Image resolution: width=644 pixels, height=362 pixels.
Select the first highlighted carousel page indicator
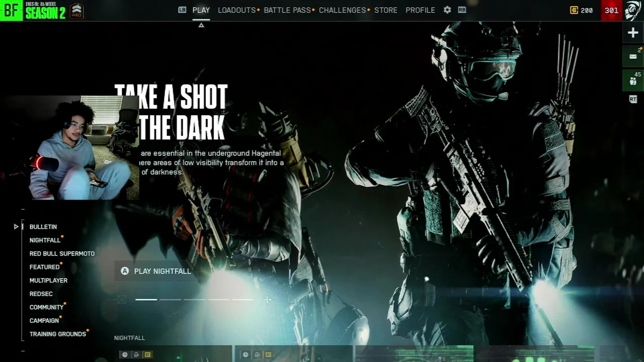coord(146,300)
